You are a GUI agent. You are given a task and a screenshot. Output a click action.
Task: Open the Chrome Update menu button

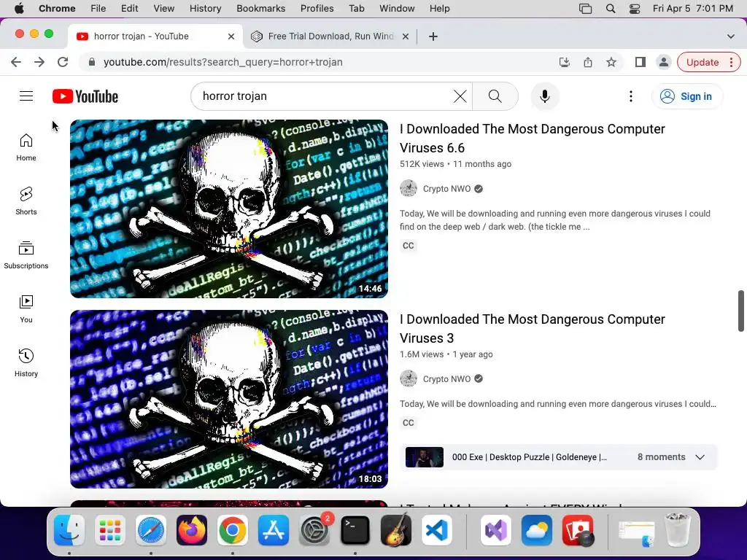pos(708,62)
